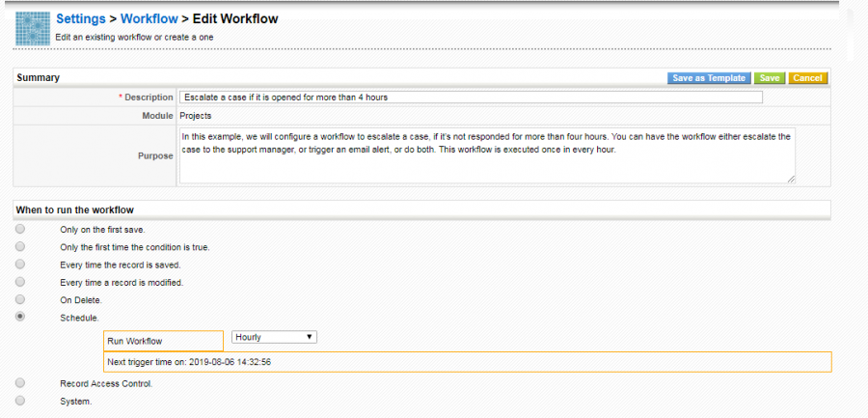Open the Hourly frequency dropdown
Screen dimensions: 868x418
pyautogui.click(x=275, y=337)
